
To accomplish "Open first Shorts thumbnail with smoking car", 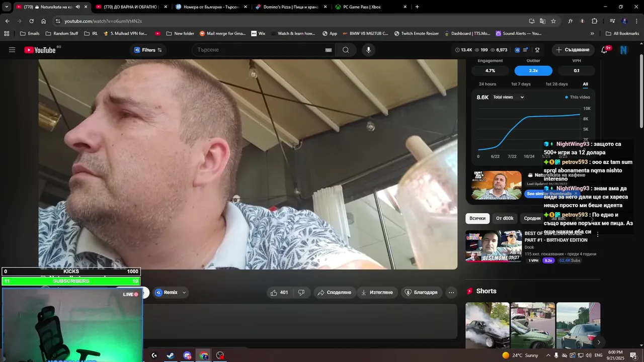I will click(487, 325).
